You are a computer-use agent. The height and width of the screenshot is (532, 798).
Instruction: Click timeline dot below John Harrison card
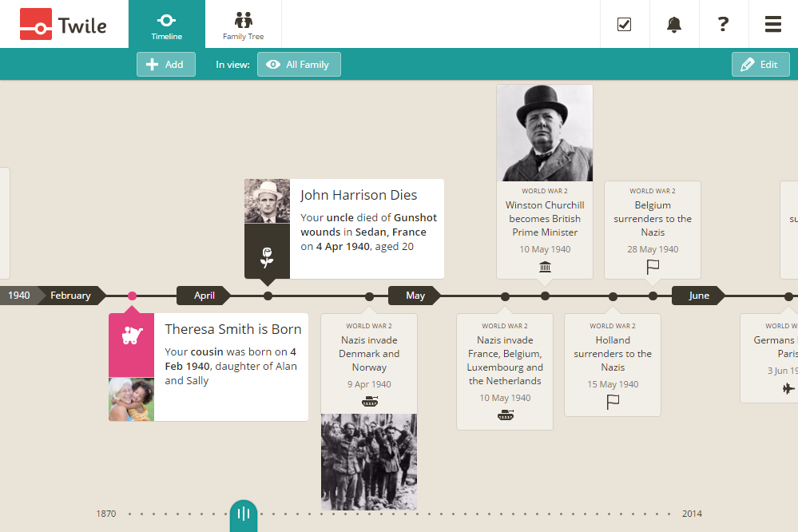268,296
